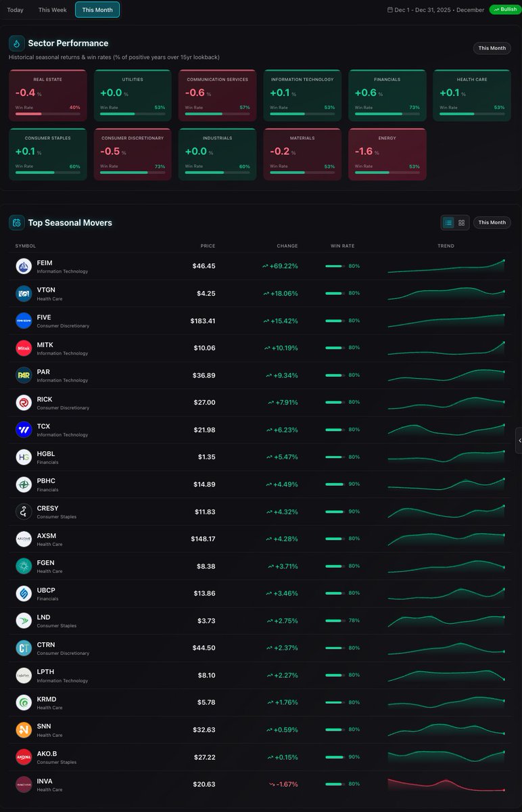
Task: Open the Consumer Staples sector card
Action: click(48, 154)
